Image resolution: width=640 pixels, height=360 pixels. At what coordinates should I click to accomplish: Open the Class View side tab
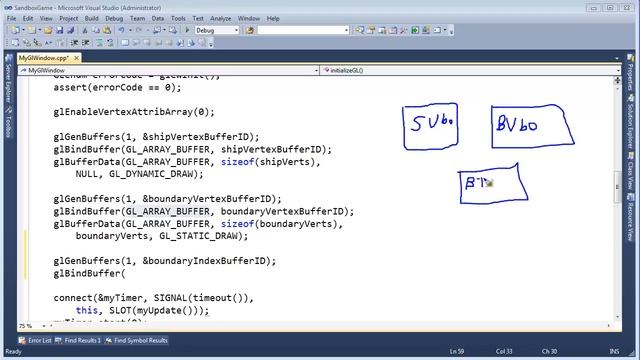tap(631, 171)
